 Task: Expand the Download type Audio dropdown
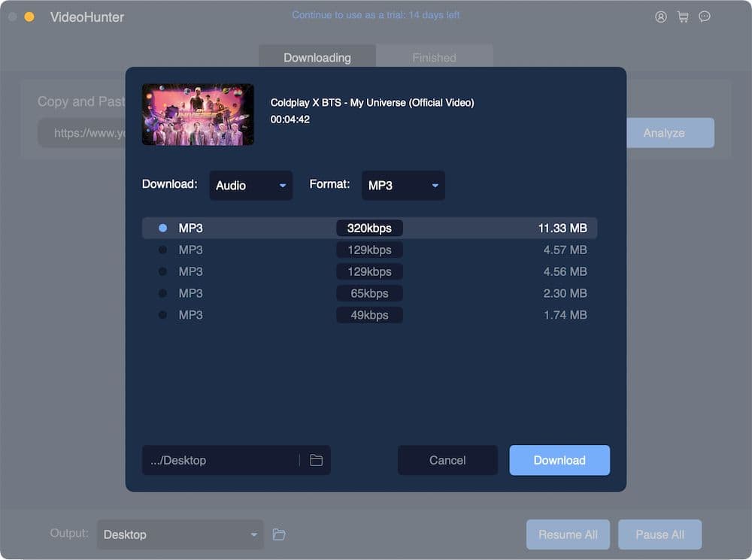(251, 185)
